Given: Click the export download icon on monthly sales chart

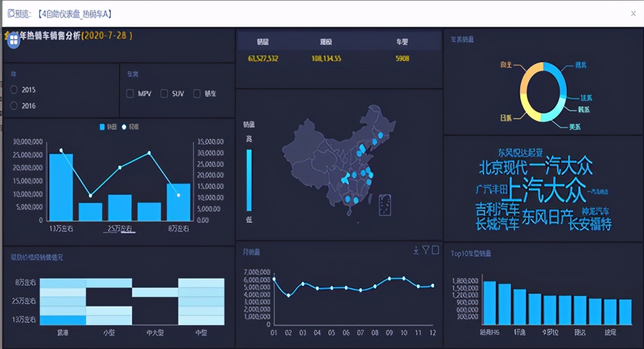Looking at the screenshot, I should (x=416, y=250).
